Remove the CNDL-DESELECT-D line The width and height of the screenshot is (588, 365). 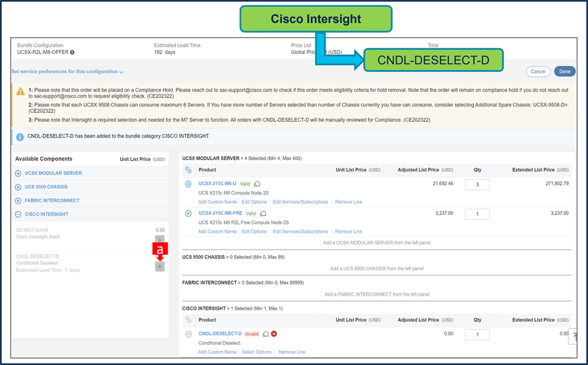tap(292, 352)
